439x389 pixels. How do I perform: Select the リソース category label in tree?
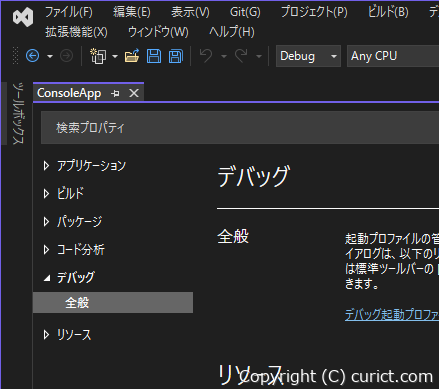pos(74,335)
